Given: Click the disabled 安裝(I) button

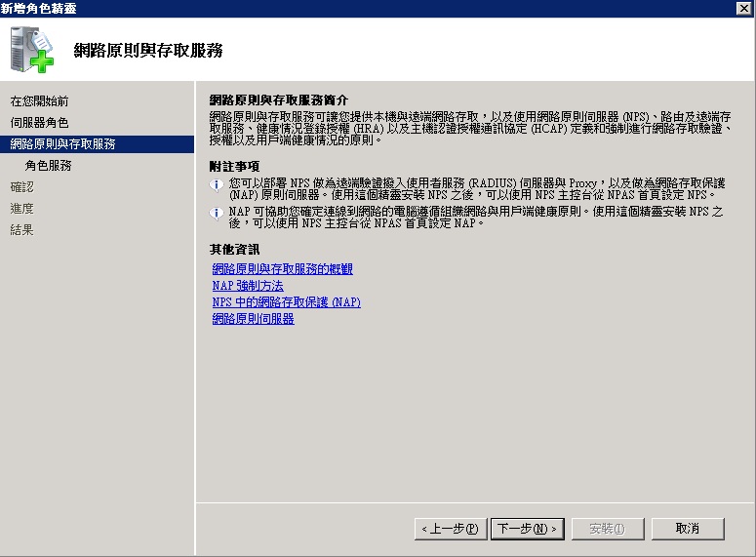Looking at the screenshot, I should (x=608, y=529).
